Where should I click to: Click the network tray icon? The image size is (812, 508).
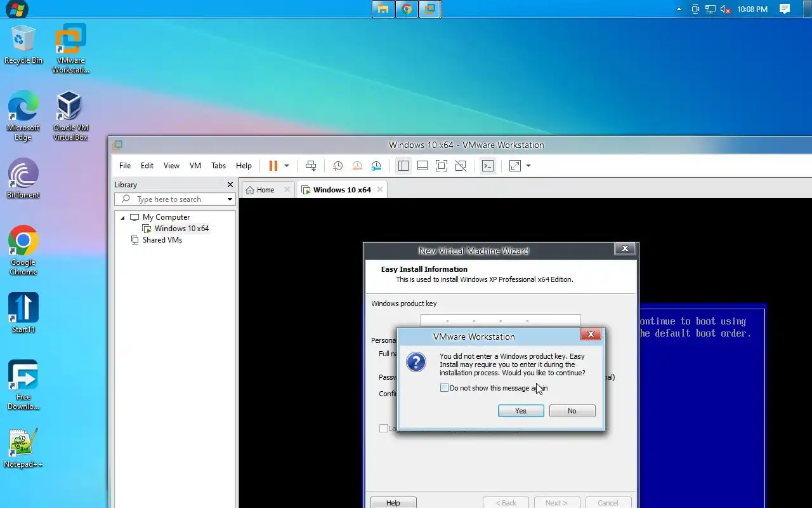pos(710,9)
